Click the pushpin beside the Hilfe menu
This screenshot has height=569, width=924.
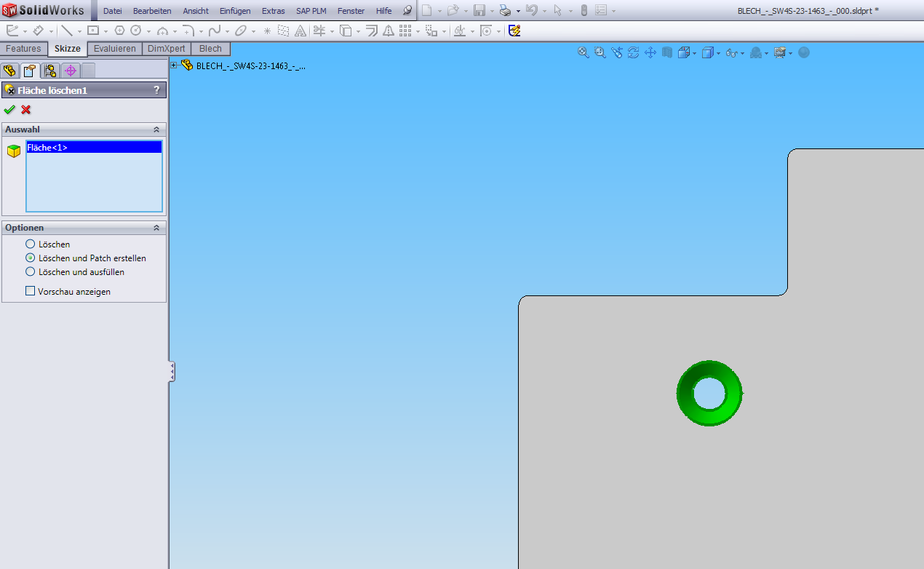tap(407, 11)
